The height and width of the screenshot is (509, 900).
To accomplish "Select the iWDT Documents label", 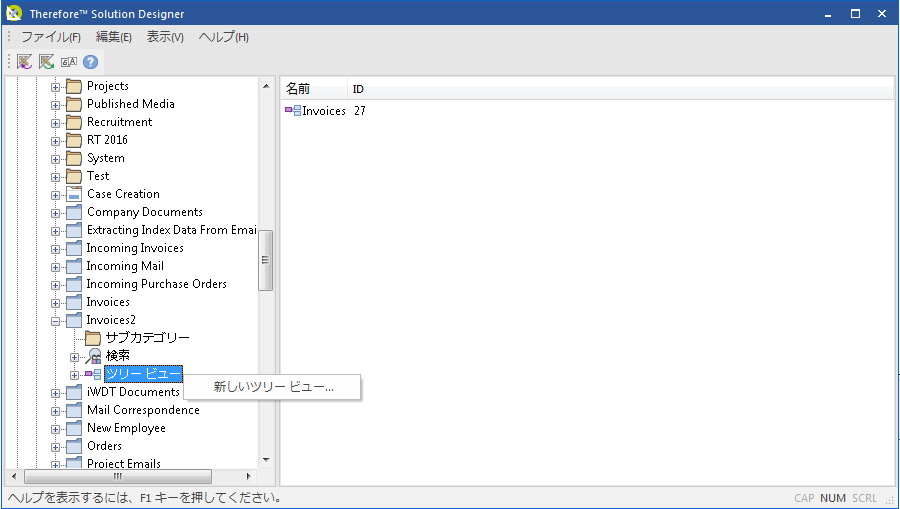I will (133, 392).
